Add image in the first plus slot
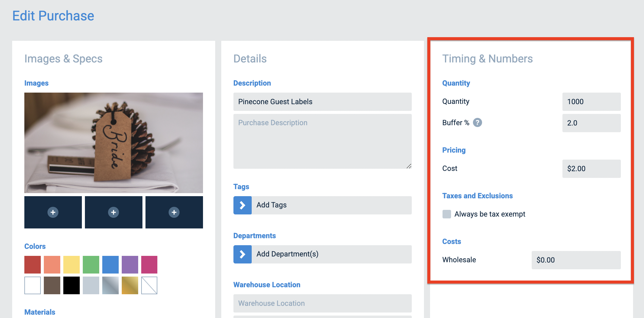This screenshot has height=318, width=644. tap(53, 212)
